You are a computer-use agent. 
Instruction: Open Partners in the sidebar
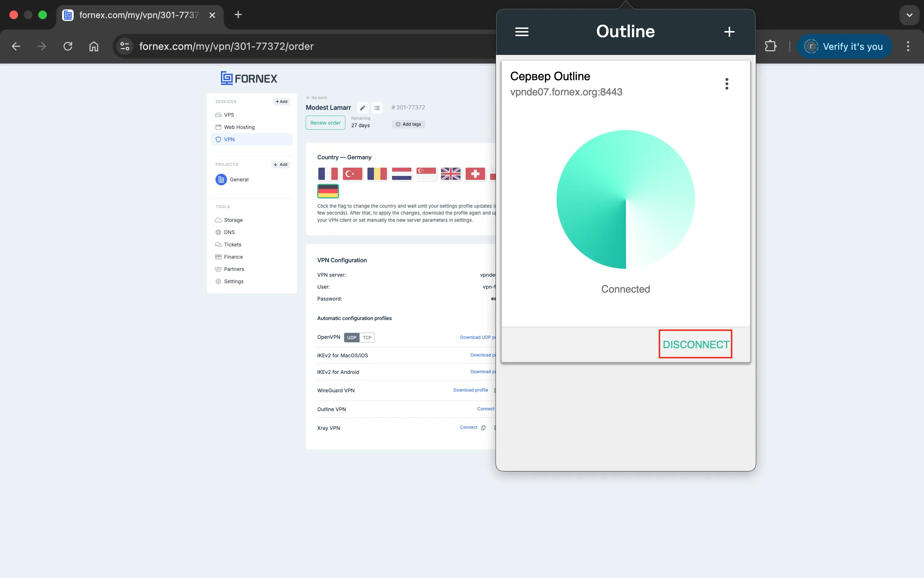pos(230,269)
